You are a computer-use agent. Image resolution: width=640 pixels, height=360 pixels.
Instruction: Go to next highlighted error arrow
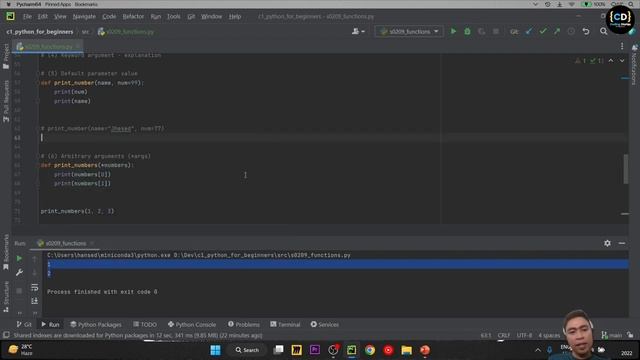(622, 60)
